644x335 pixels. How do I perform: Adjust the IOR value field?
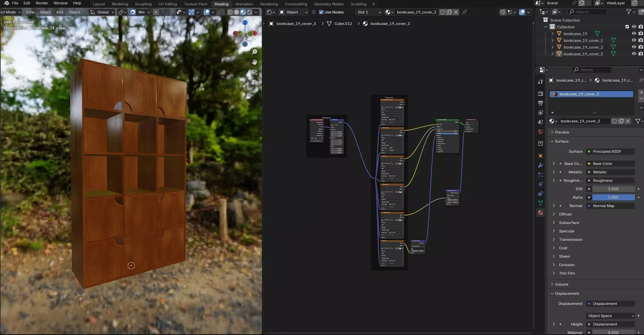613,189
